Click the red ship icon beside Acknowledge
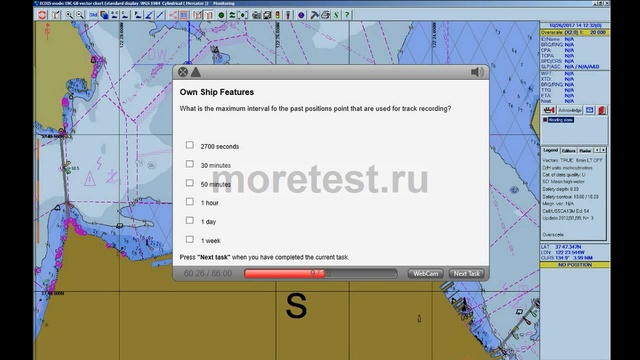 click(x=549, y=110)
